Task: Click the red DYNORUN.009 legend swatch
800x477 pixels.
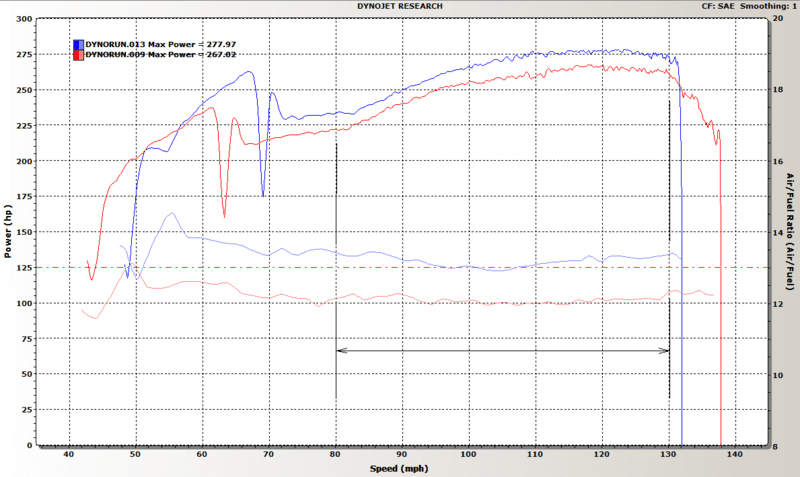Action: (78, 56)
